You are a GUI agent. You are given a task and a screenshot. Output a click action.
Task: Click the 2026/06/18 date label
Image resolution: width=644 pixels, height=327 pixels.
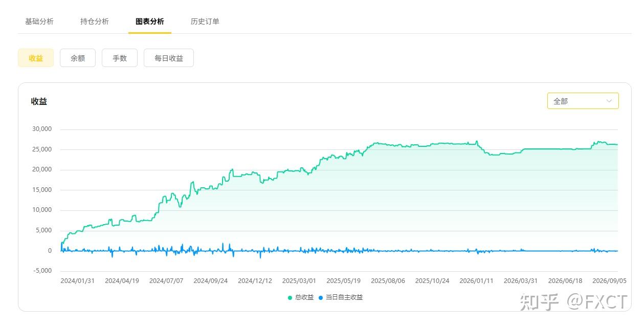point(565,281)
